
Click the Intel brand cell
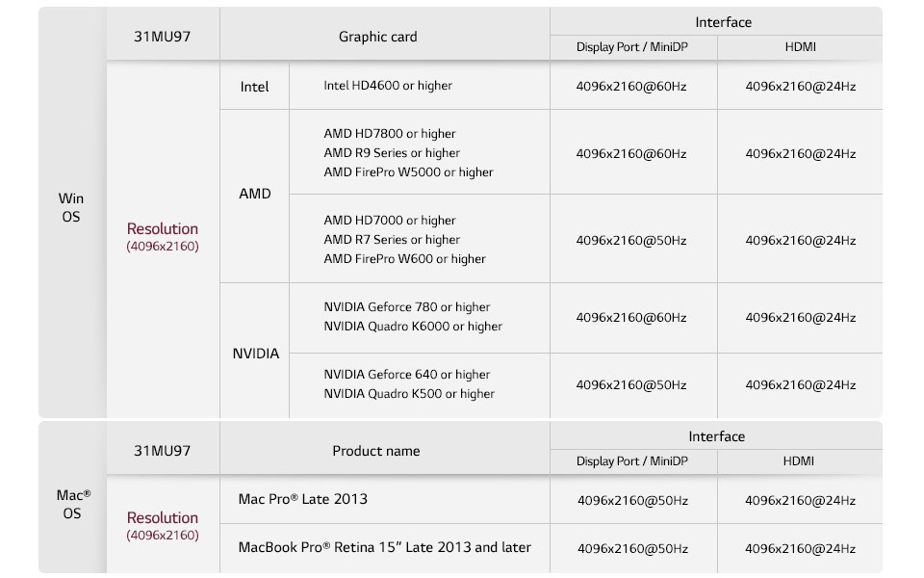tap(254, 87)
